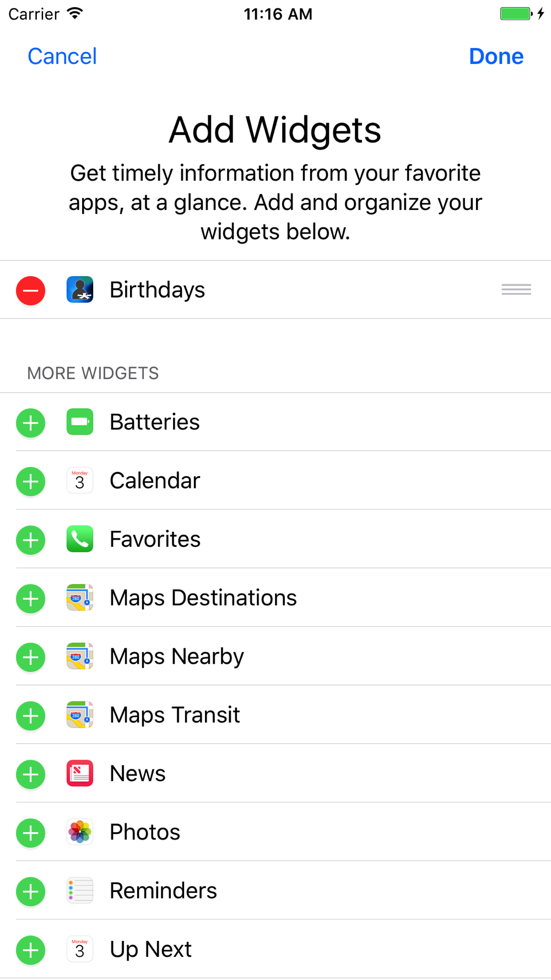Image resolution: width=551 pixels, height=980 pixels.
Task: Add the News widget with green plus
Action: point(31,774)
